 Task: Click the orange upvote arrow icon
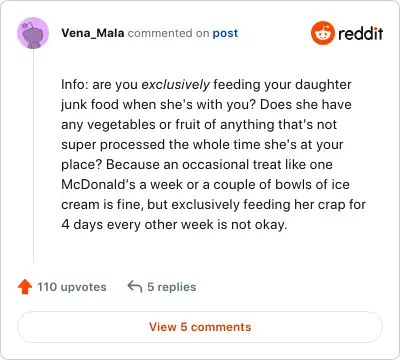[x=25, y=287]
